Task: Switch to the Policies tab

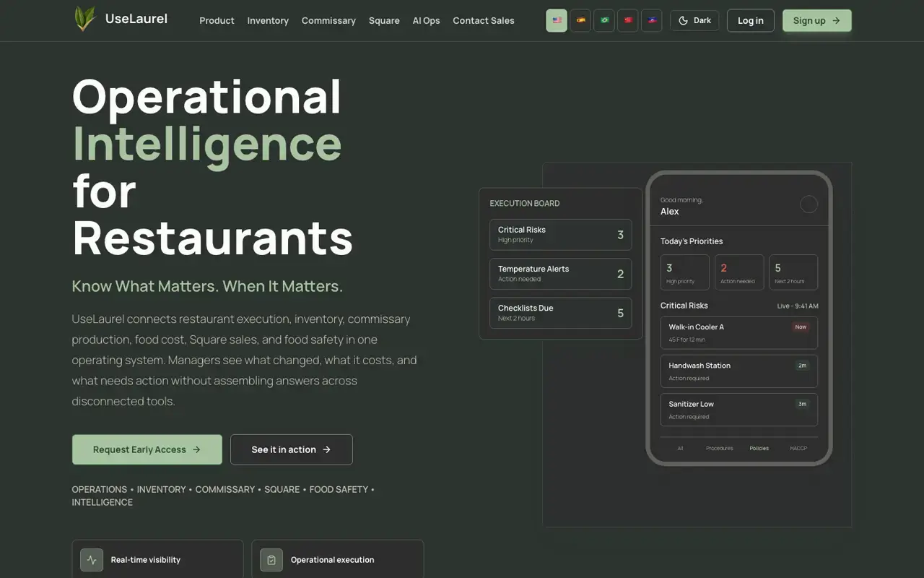Action: click(759, 448)
